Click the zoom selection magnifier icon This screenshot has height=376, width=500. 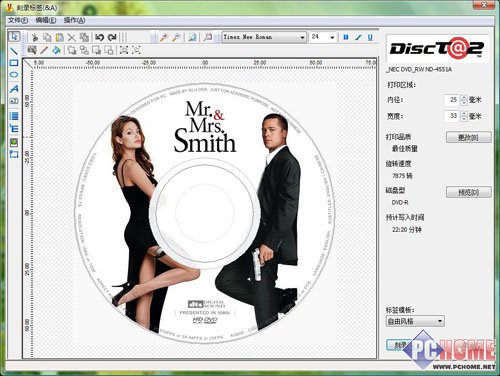[208, 37]
